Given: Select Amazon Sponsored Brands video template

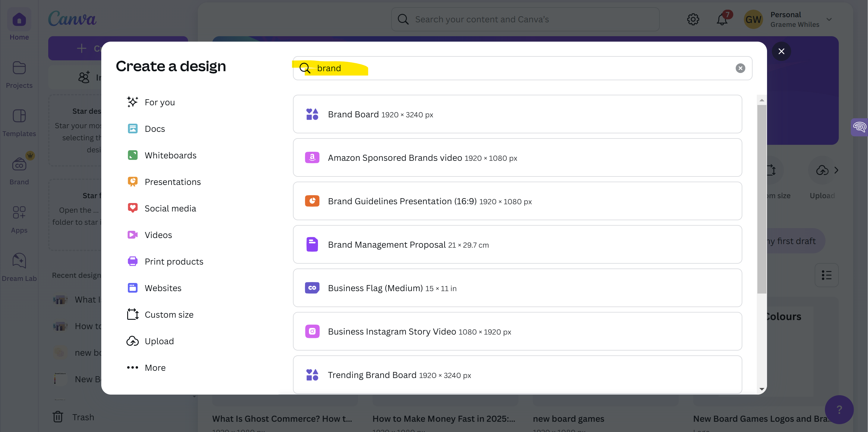Looking at the screenshot, I should click(x=517, y=157).
